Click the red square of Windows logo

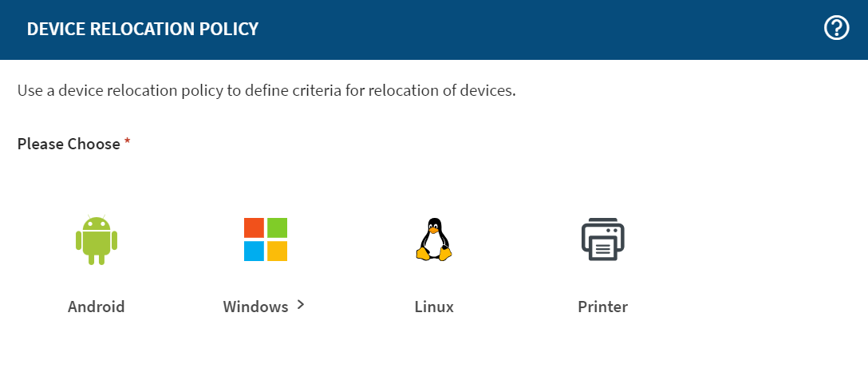pyautogui.click(x=254, y=228)
